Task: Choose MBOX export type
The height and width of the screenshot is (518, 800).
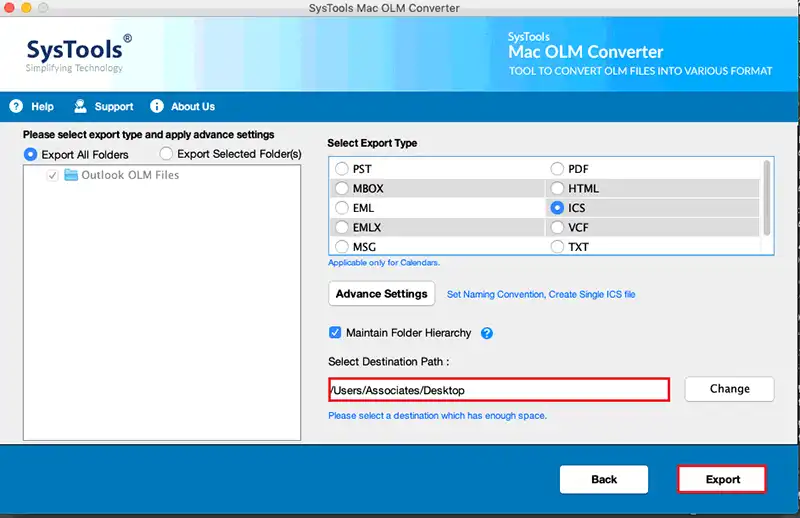Action: pos(342,188)
